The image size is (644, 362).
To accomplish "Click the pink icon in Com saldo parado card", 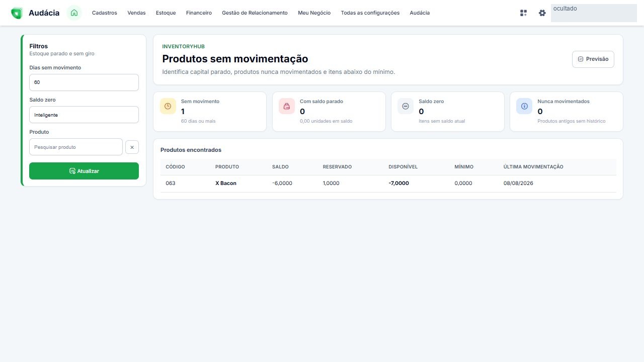I will 287,106.
